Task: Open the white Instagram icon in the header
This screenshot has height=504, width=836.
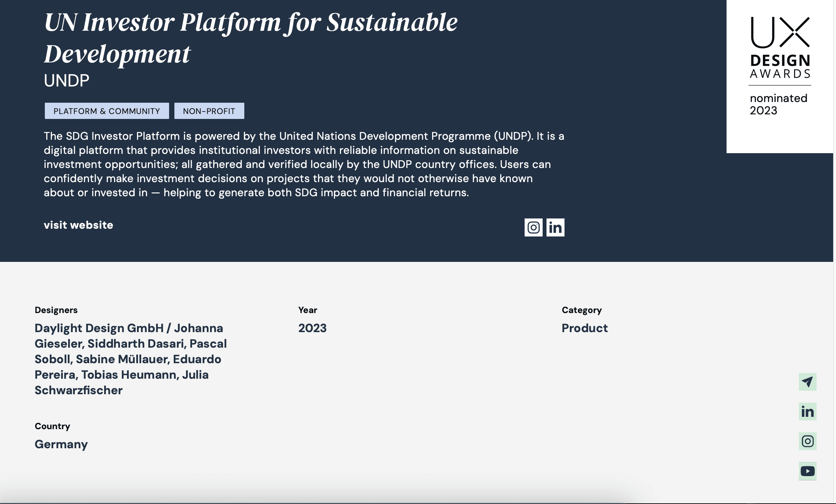Action: tap(533, 227)
